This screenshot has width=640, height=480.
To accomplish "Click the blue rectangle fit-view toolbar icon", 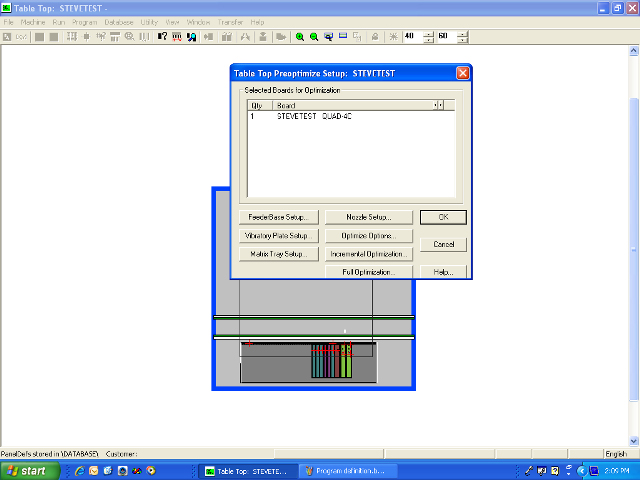I will (343, 36).
